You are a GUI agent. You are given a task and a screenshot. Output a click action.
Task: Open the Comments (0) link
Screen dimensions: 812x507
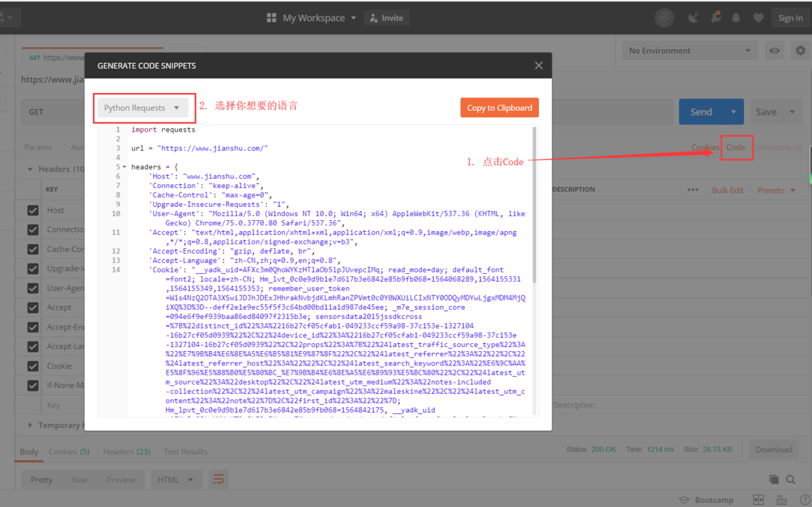777,147
